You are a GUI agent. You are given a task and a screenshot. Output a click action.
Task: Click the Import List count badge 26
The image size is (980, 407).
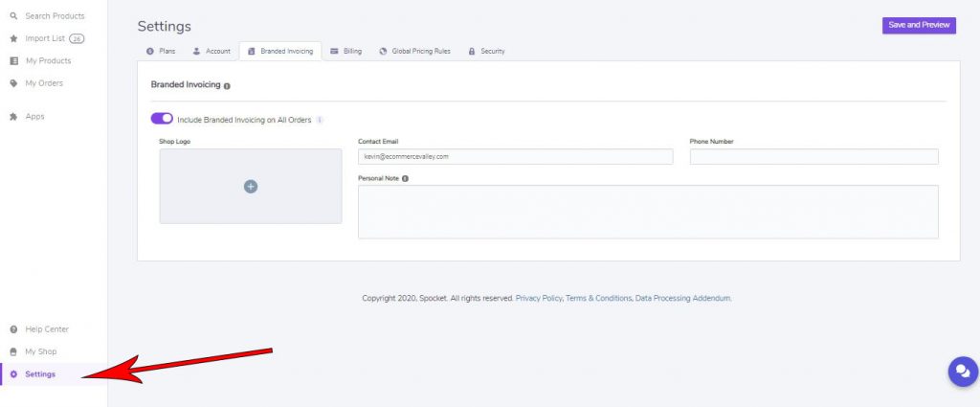[x=77, y=38]
